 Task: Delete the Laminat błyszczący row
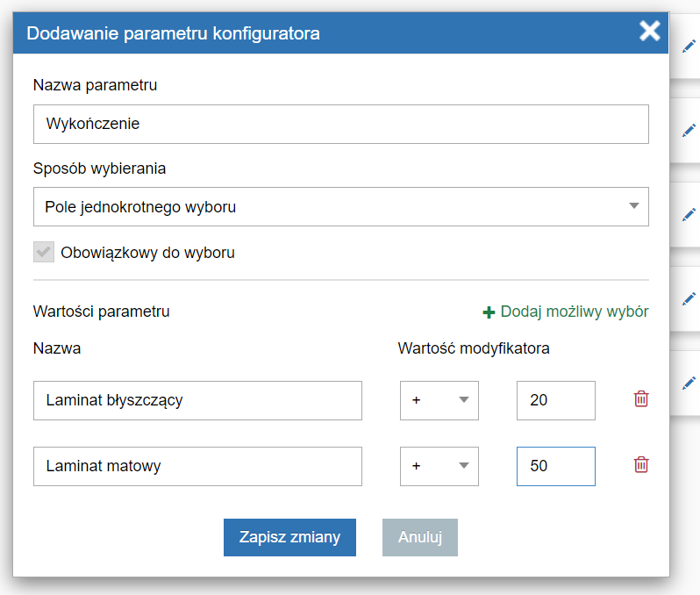coord(641,399)
